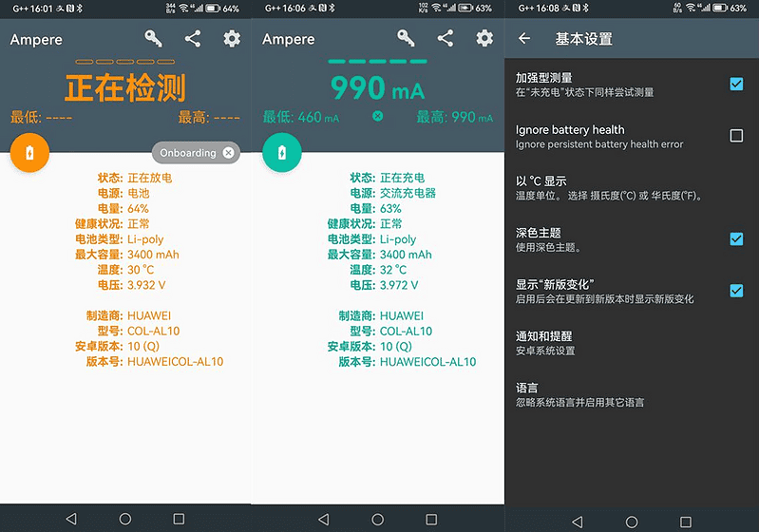The height and width of the screenshot is (532, 759).
Task: Open settings gear in the charging screen
Action: click(x=484, y=38)
